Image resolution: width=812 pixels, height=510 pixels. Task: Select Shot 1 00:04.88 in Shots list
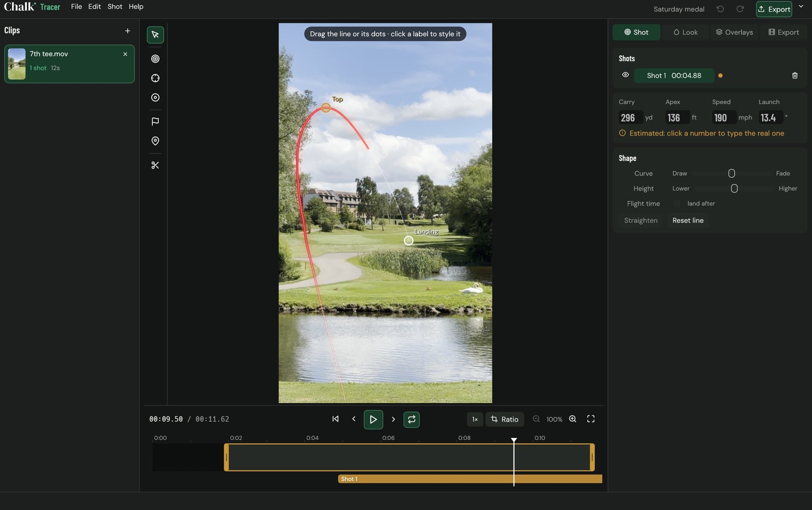pyautogui.click(x=674, y=76)
